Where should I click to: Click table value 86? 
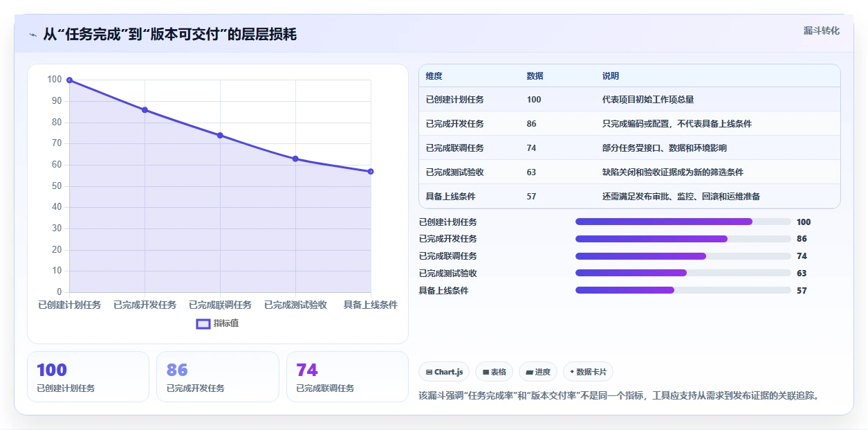[531, 124]
